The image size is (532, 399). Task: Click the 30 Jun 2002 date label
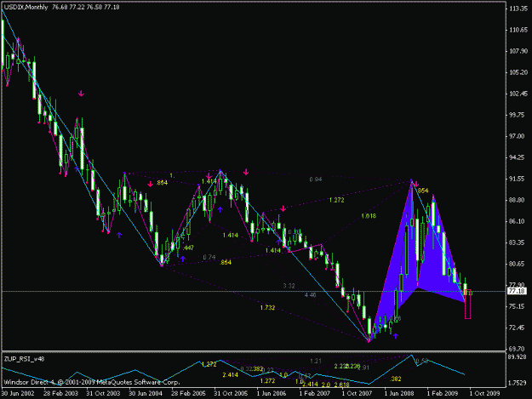click(18, 393)
